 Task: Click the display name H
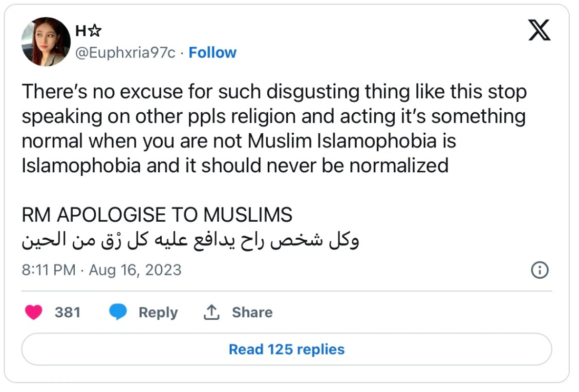tap(81, 32)
